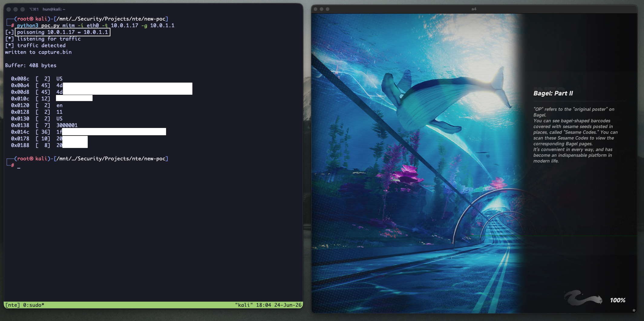Click the 'Bagel: Part II' heading in a4 window
This screenshot has height=321, width=644.
tap(553, 93)
